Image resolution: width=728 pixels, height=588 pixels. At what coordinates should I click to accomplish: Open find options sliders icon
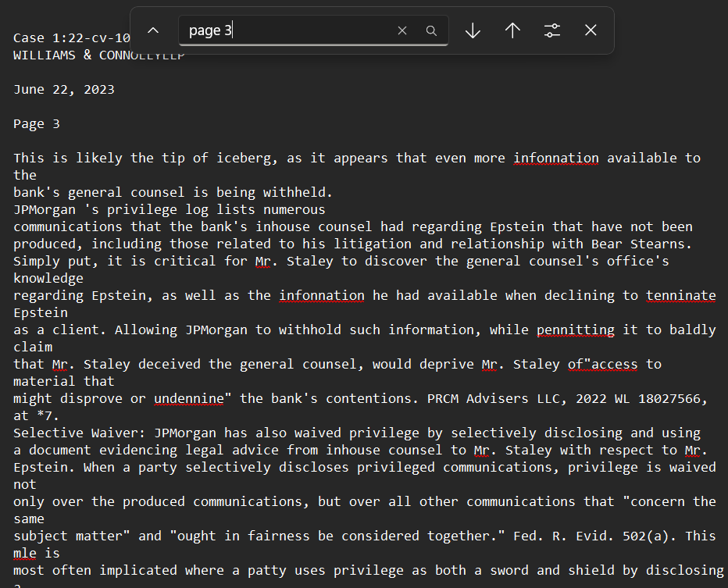pyautogui.click(x=552, y=30)
